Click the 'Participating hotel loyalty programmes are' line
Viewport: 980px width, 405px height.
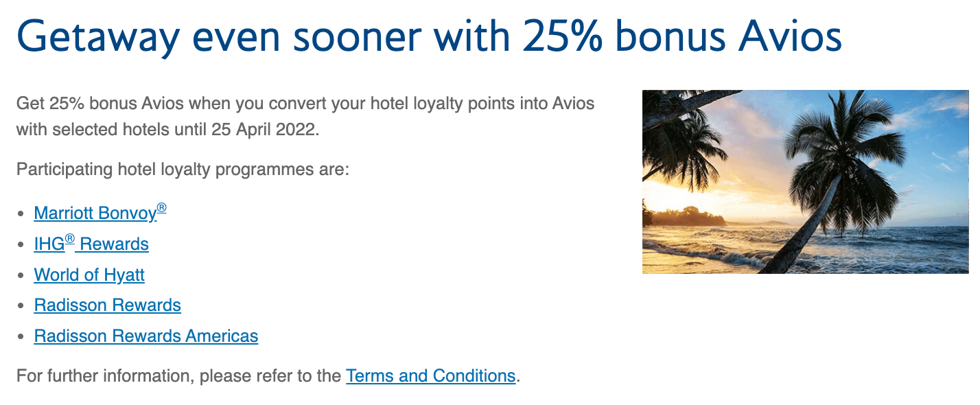point(183,169)
